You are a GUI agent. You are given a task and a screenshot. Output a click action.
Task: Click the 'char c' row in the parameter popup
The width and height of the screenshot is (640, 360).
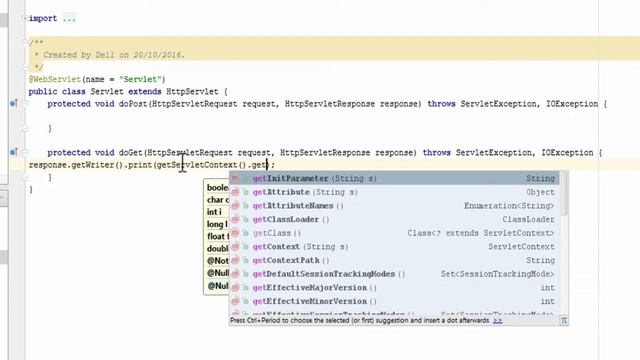[x=217, y=200]
